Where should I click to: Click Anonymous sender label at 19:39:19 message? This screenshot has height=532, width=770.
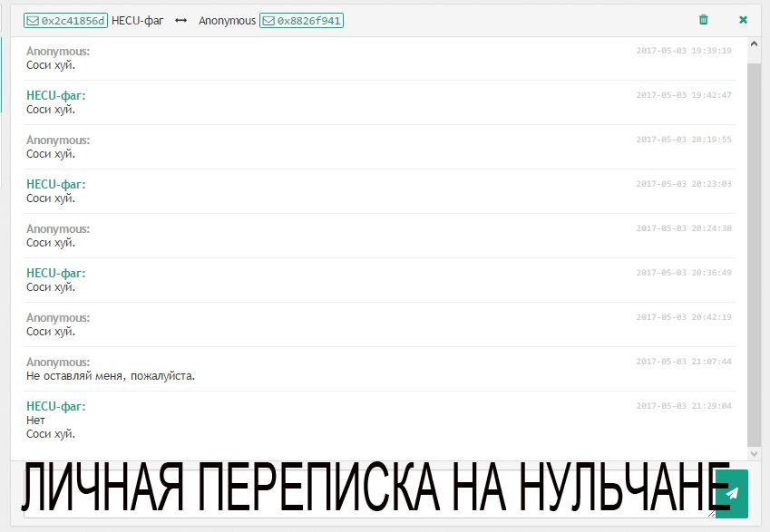coord(58,51)
